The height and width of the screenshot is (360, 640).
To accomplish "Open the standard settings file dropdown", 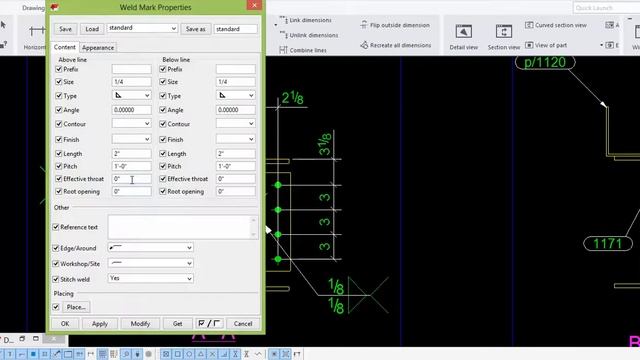I will pyautogui.click(x=142, y=28).
